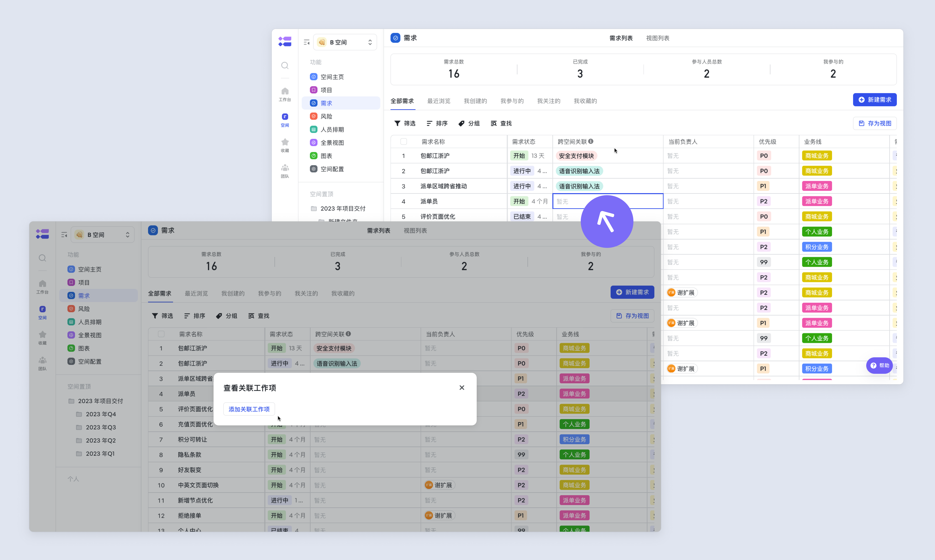Click 筛选 filter in the rear window toolbar

pos(405,123)
